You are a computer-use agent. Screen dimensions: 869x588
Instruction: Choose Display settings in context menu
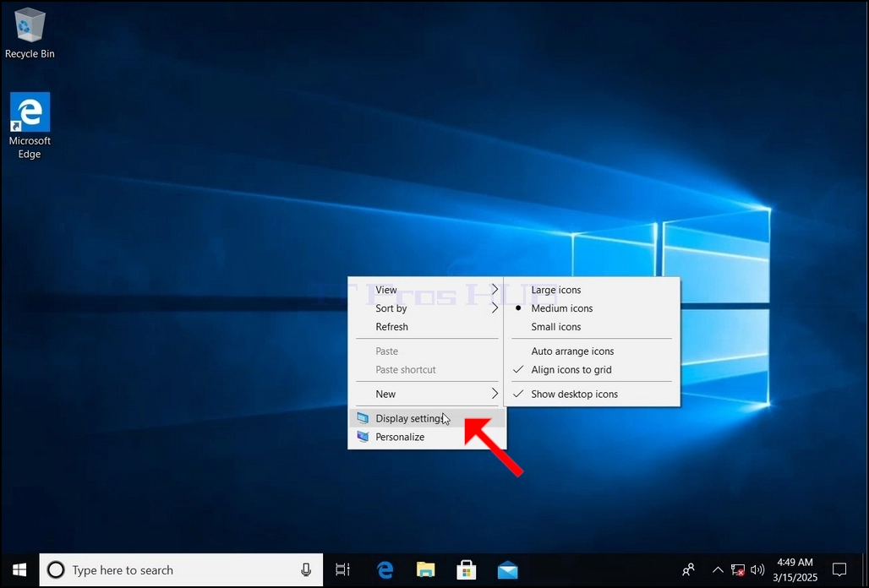427,418
